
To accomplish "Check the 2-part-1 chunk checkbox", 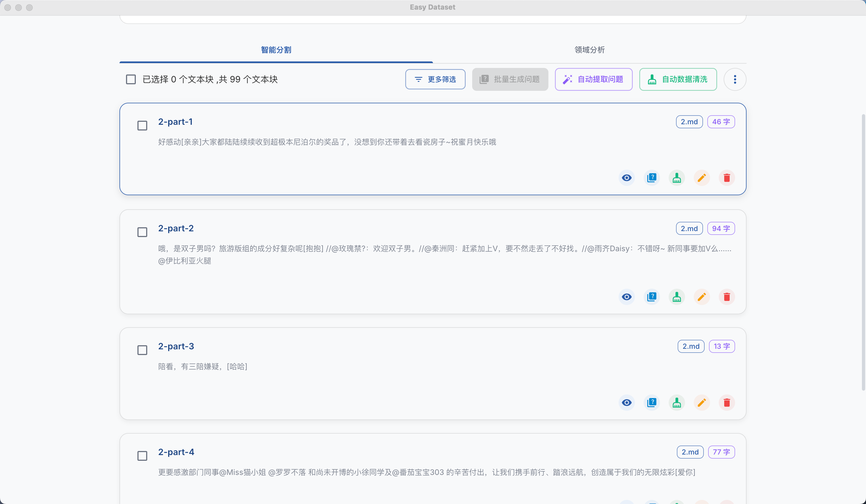I will point(142,126).
